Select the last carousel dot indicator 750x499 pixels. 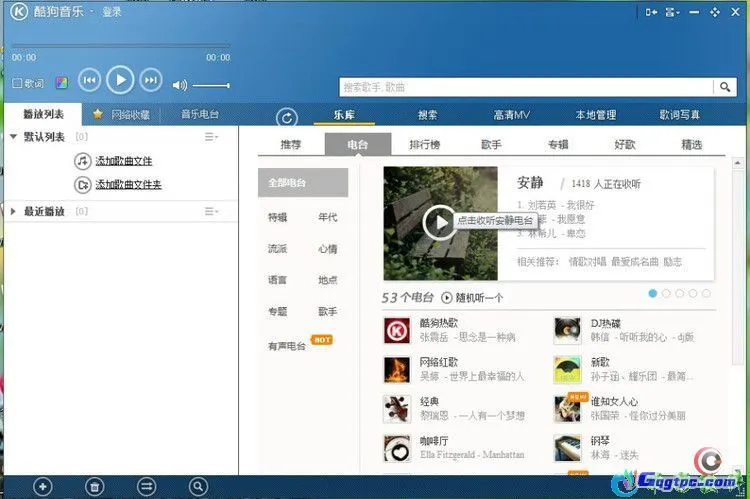tap(706, 293)
